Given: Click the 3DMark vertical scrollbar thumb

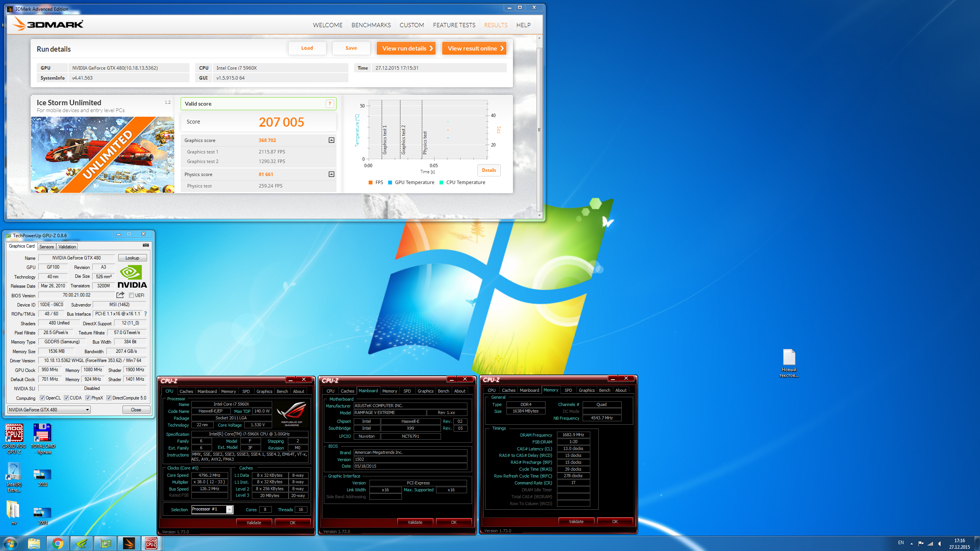Looking at the screenshot, I should (539, 129).
